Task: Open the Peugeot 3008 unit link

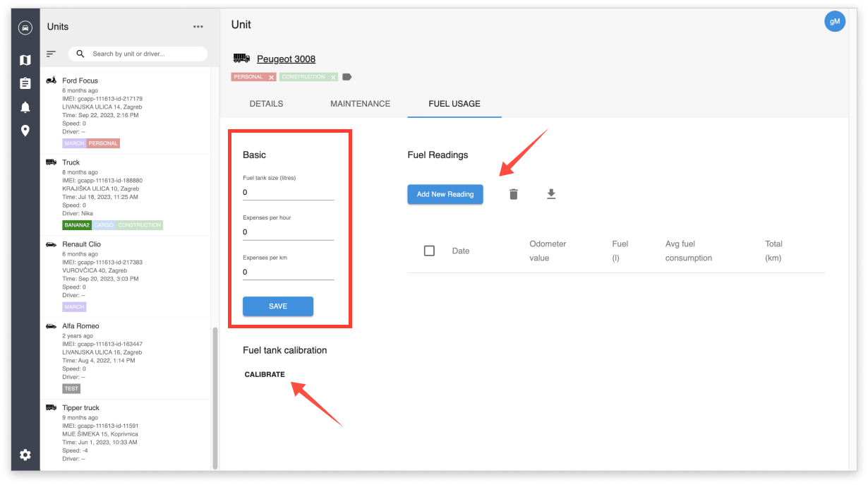Action: click(286, 59)
